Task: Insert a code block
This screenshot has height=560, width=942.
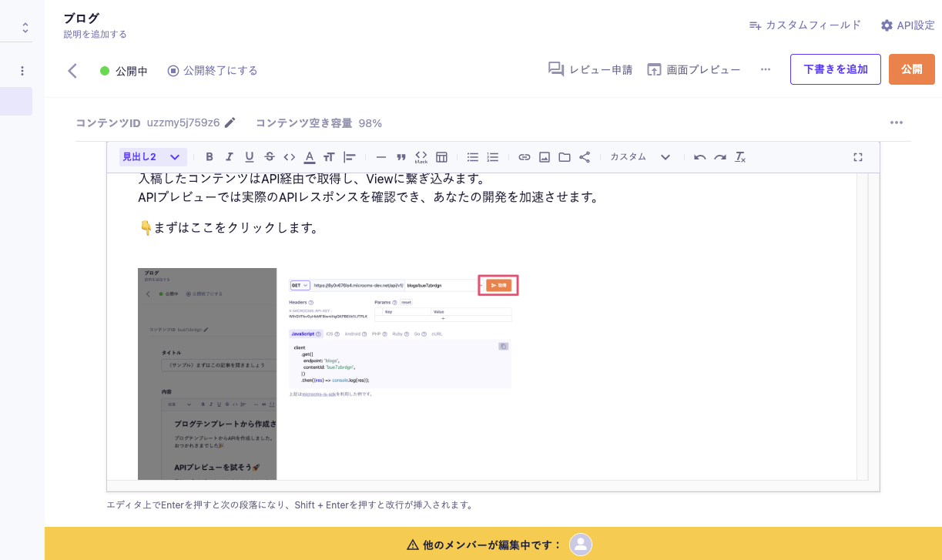Action: [421, 157]
